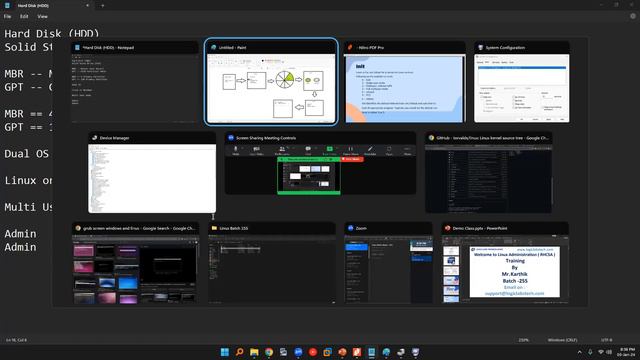Viewport: 640px width, 360px height.
Task: Add a new tab in Notepad
Action: pos(102,6)
